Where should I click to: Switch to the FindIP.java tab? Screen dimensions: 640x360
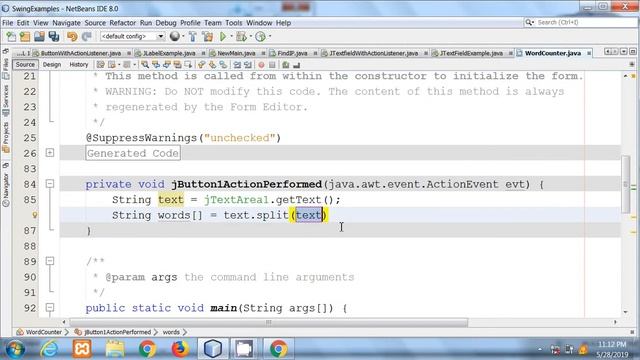(x=292, y=53)
